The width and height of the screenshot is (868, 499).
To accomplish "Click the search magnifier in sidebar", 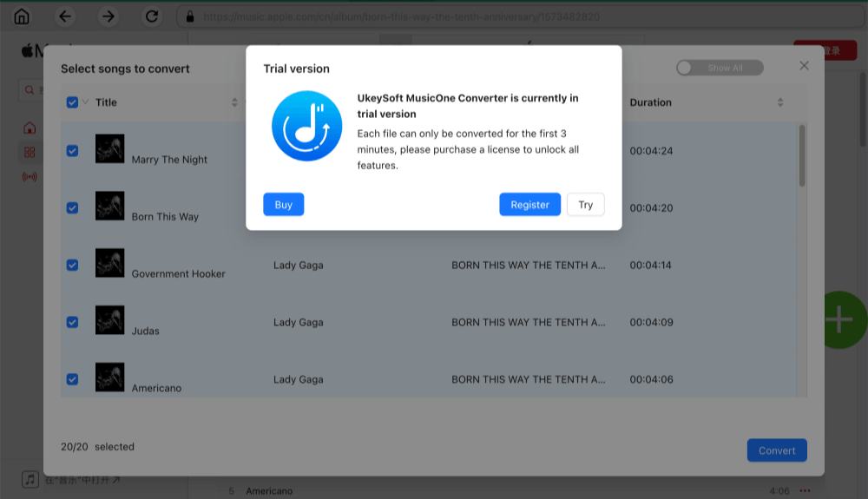I will 30,90.
